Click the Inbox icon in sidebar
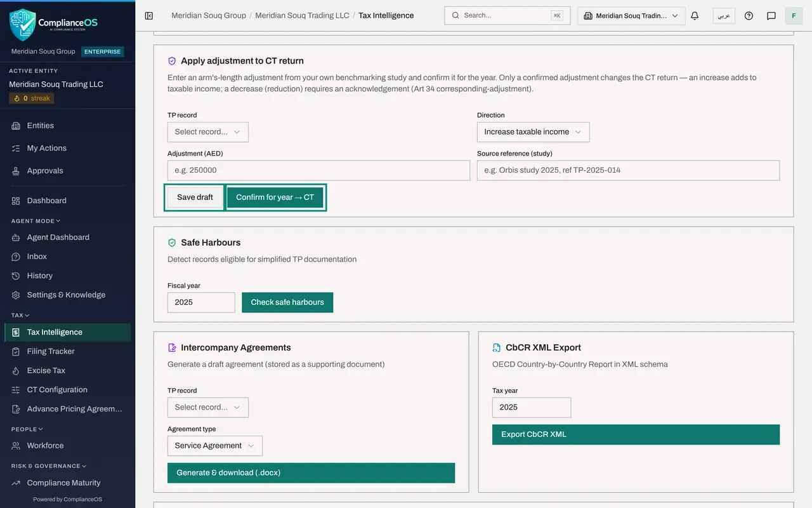The width and height of the screenshot is (812, 508). (16, 257)
